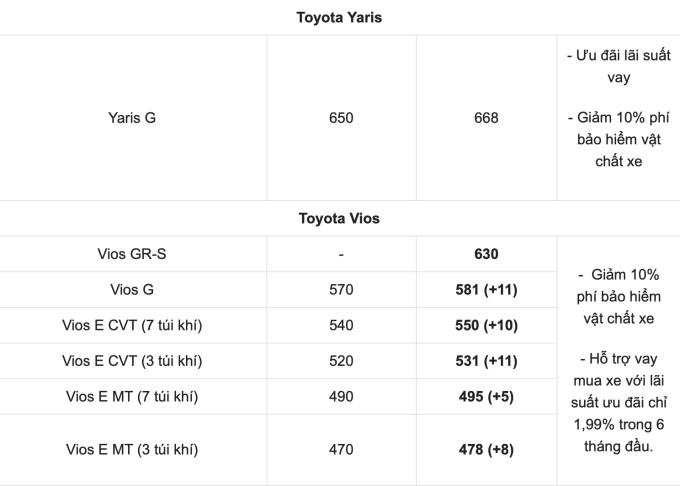Click the bold 630 price
Image resolution: width=680 pixels, height=486 pixels.
486,254
